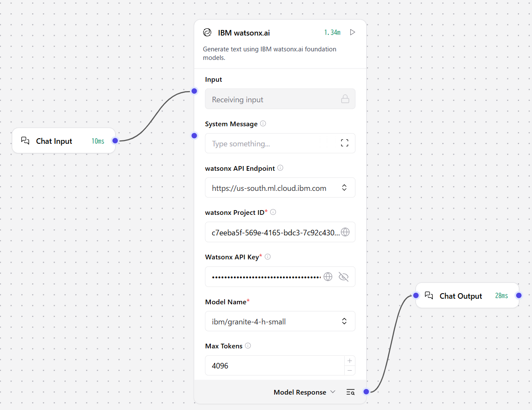This screenshot has width=532, height=410.
Task: Open the Watsonx API Key info icon
Action: click(x=268, y=257)
